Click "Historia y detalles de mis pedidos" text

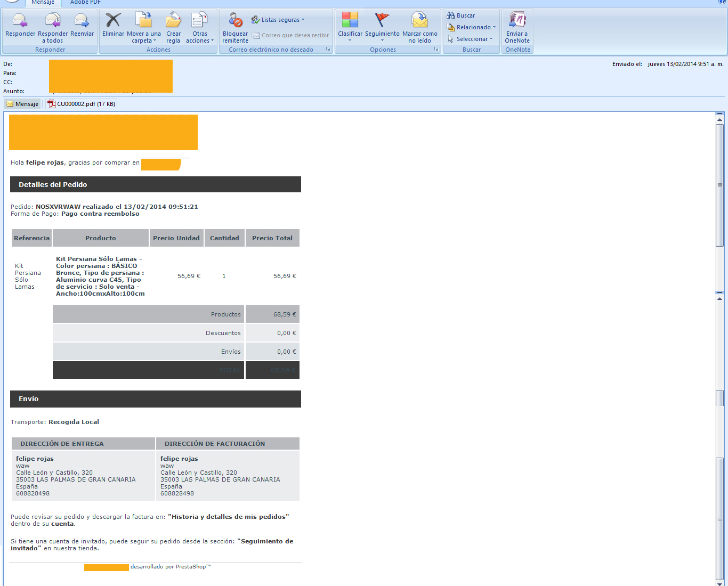pos(229,517)
